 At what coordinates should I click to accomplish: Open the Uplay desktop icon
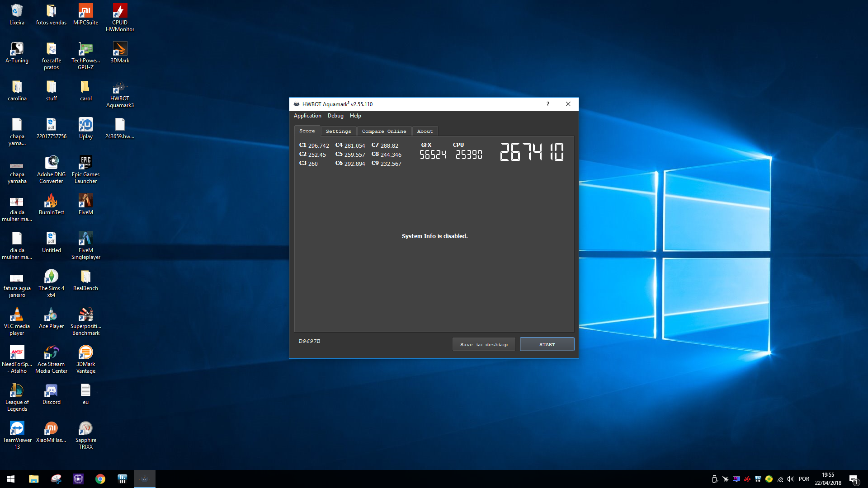click(x=85, y=128)
